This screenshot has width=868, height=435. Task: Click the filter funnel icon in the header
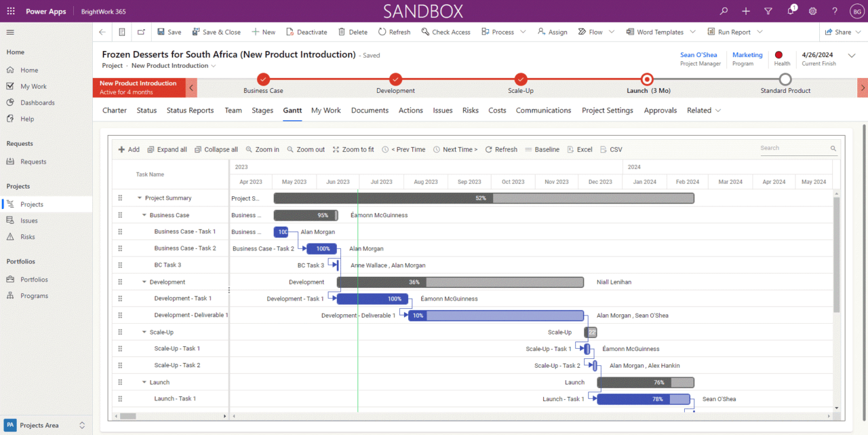click(x=768, y=11)
